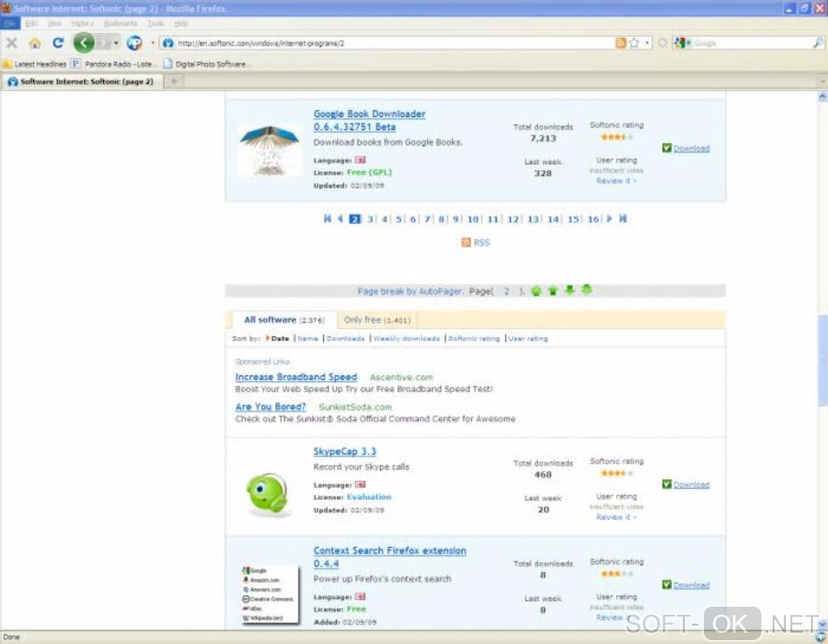
Task: Open the address bar history dropdown
Action: (647, 43)
